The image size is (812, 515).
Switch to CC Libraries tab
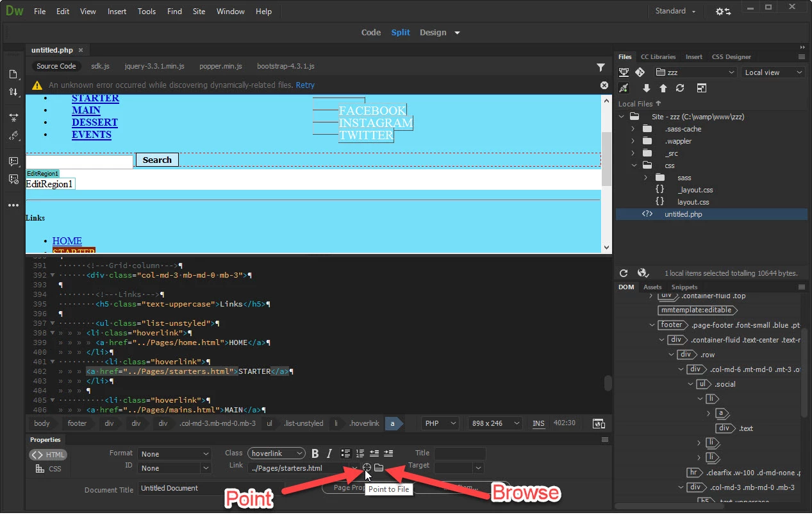pyautogui.click(x=658, y=56)
